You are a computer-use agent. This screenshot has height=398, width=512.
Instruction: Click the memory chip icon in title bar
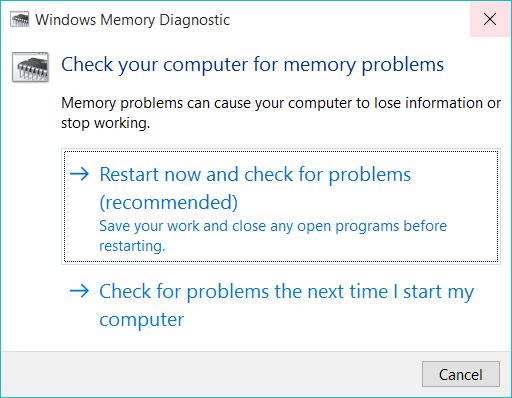[x=20, y=19]
